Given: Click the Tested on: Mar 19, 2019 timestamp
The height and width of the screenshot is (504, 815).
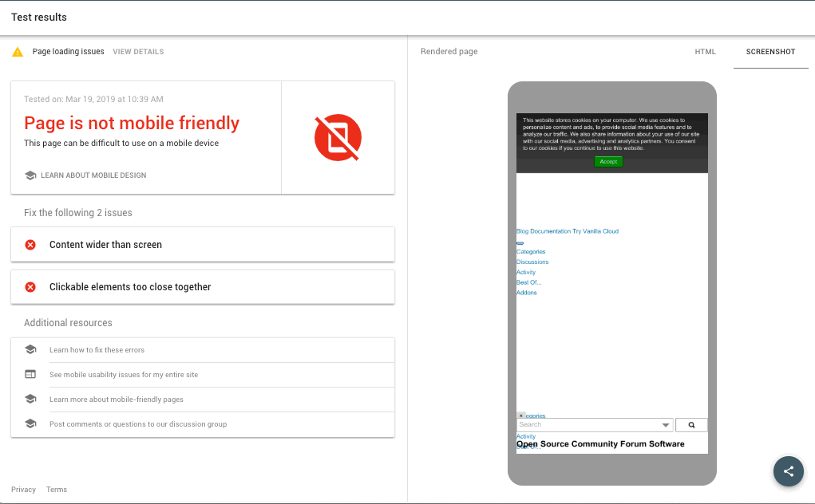Looking at the screenshot, I should pos(93,99).
